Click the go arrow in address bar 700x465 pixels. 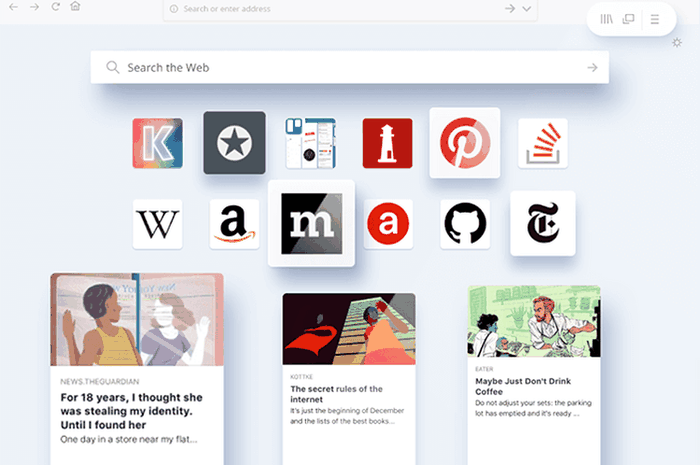pyautogui.click(x=510, y=8)
